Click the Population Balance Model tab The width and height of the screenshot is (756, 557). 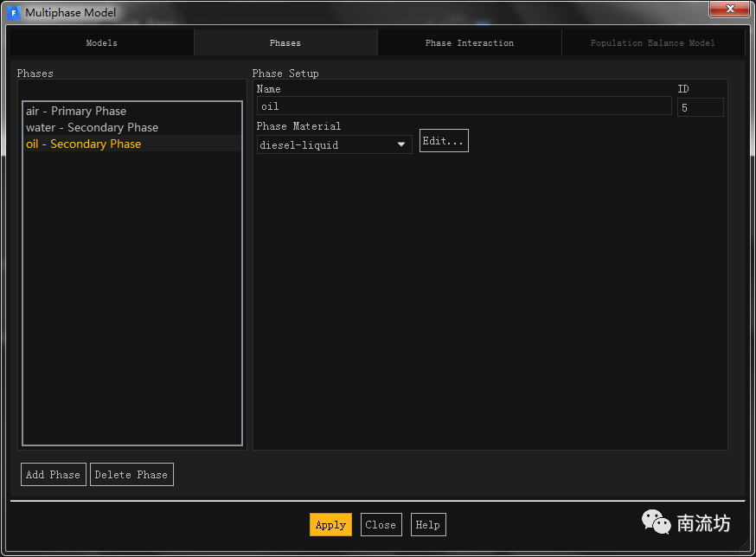point(652,43)
